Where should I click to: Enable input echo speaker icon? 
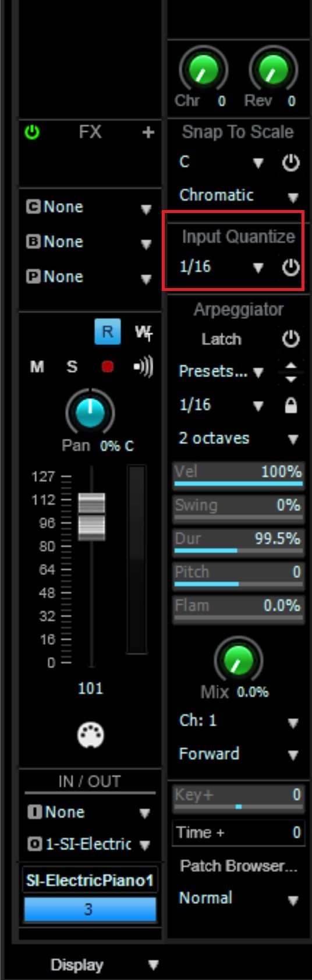(x=143, y=367)
